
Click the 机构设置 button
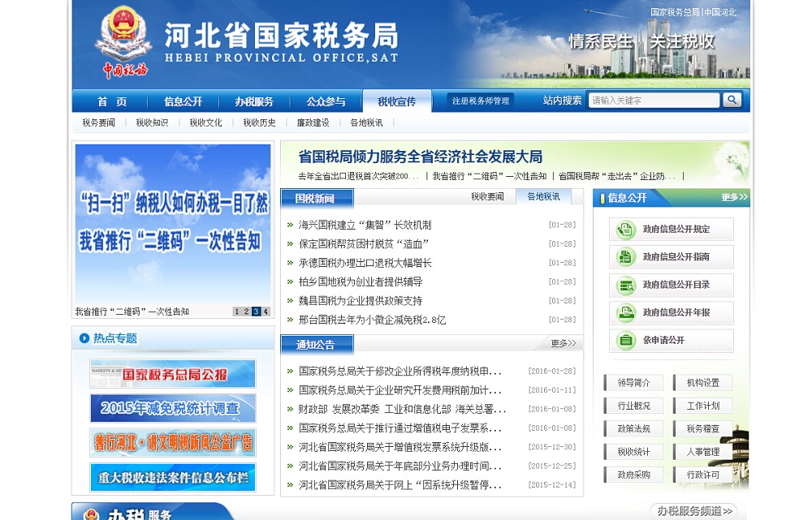click(702, 383)
